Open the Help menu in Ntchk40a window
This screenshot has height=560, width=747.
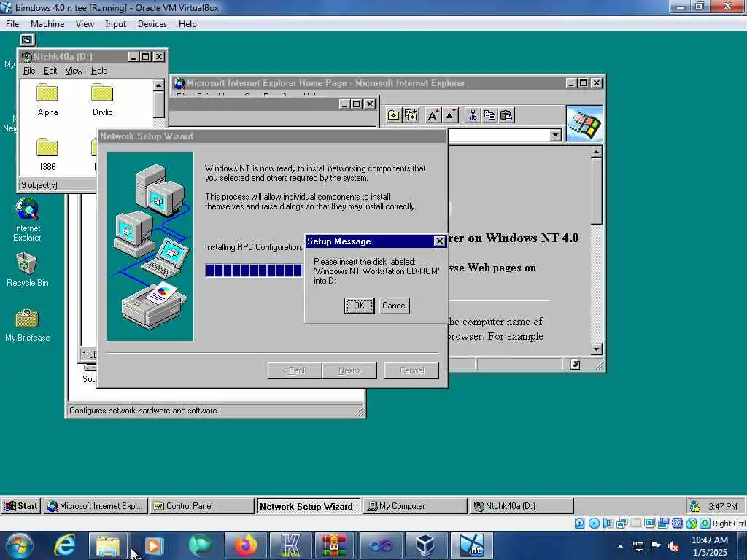tap(99, 71)
